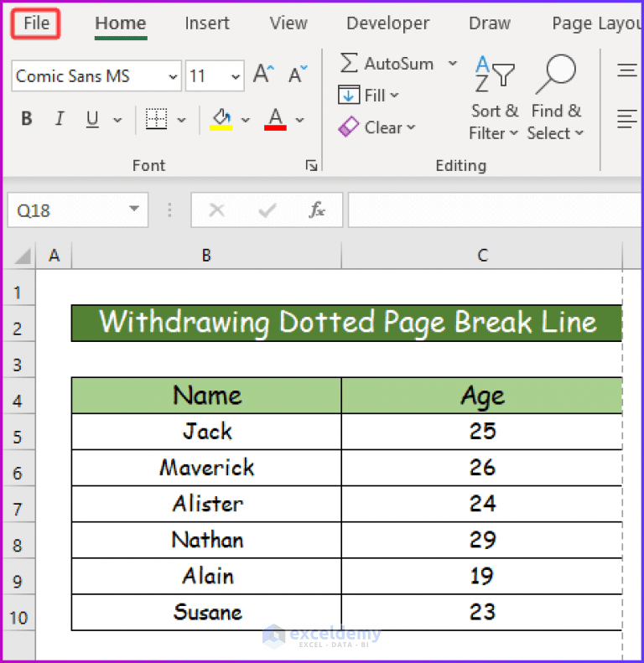The width and height of the screenshot is (644, 663).
Task: Select the cell containing 'Maverick'
Action: click(x=206, y=468)
